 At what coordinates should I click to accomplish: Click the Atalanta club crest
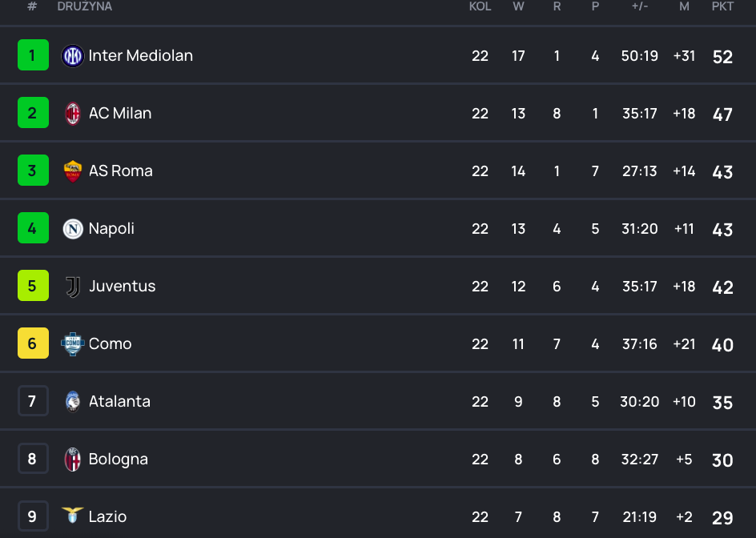[73, 402]
